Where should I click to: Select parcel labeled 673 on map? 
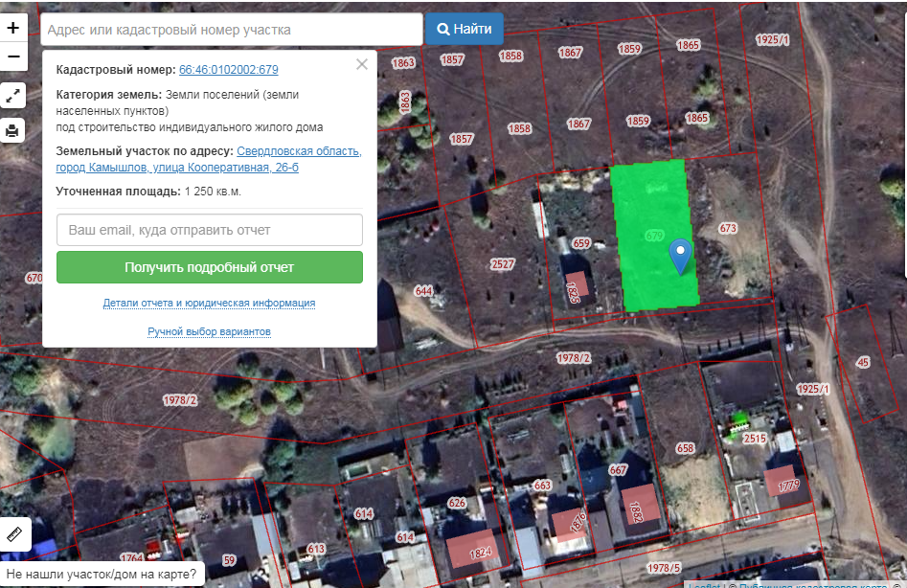tap(728, 228)
